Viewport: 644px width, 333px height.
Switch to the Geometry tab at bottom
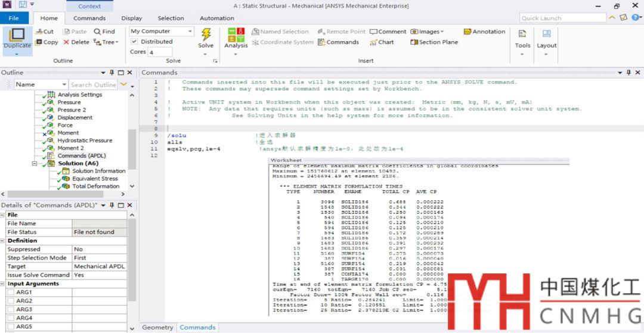click(x=157, y=327)
